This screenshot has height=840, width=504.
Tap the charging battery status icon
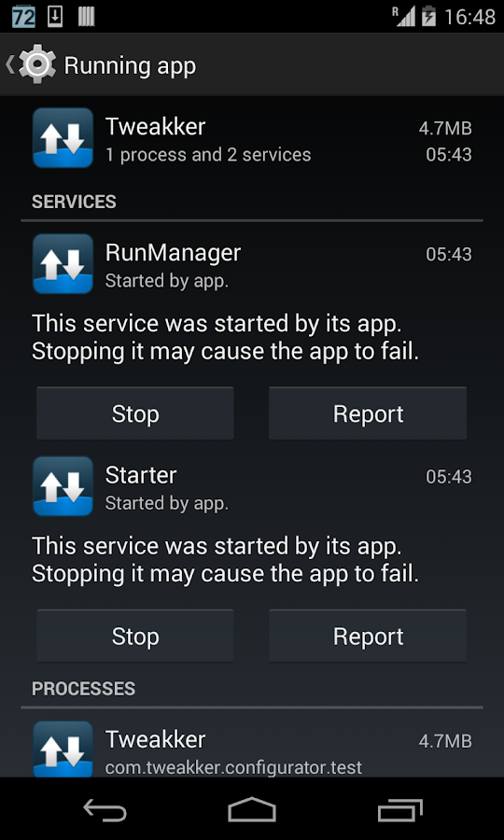tap(428, 17)
